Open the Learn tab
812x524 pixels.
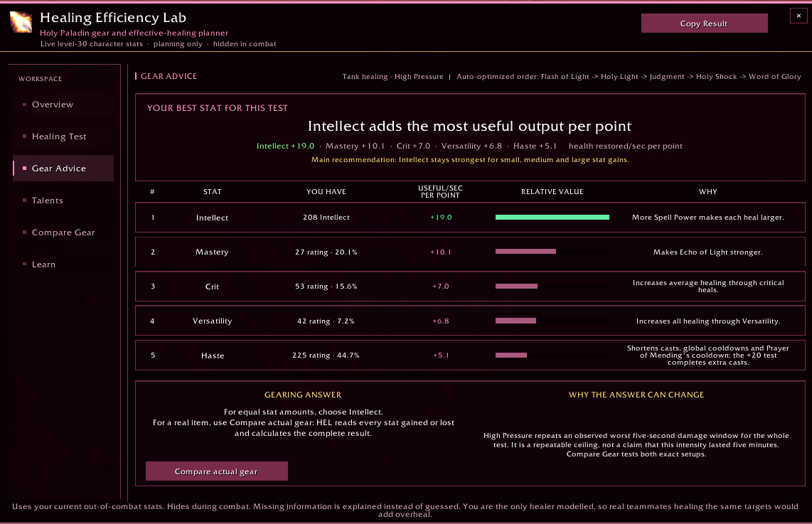point(63,264)
